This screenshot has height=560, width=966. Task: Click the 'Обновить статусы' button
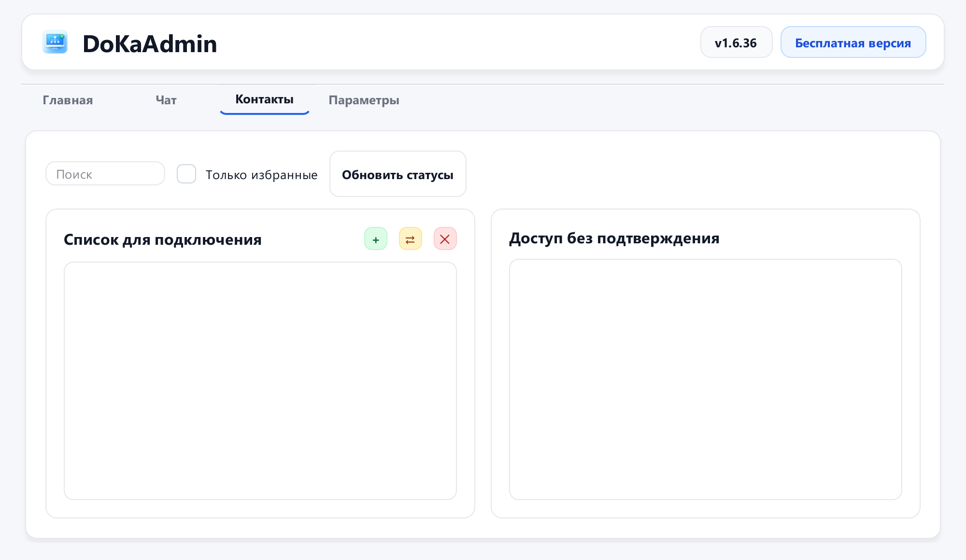point(398,174)
